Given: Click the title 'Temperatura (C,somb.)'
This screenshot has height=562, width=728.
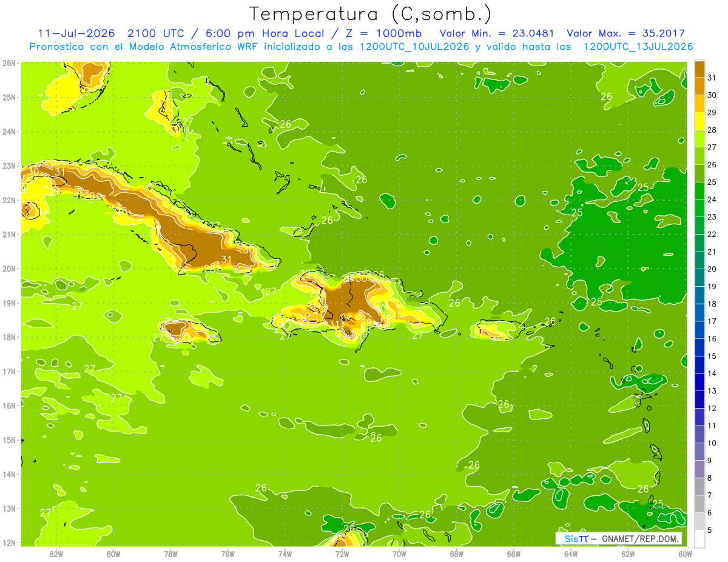Looking at the screenshot, I should (x=371, y=14).
